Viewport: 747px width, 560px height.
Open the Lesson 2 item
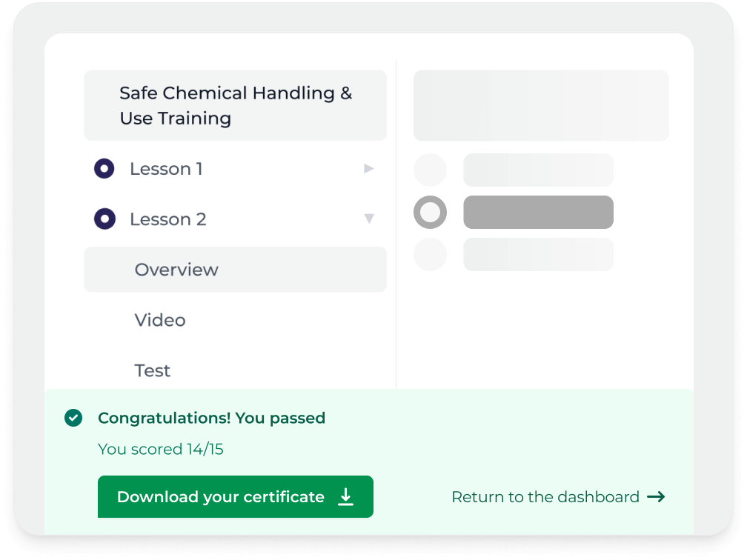167,219
